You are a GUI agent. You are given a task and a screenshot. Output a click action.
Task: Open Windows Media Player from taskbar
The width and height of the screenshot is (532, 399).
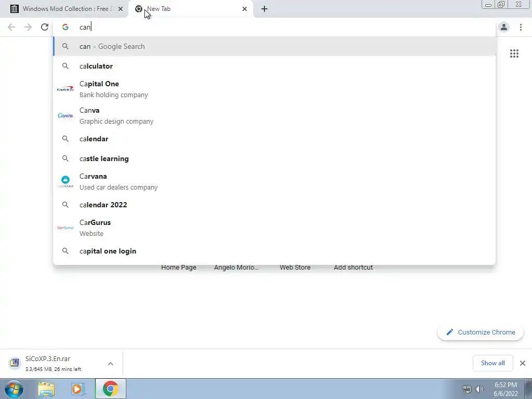pyautogui.click(x=78, y=389)
